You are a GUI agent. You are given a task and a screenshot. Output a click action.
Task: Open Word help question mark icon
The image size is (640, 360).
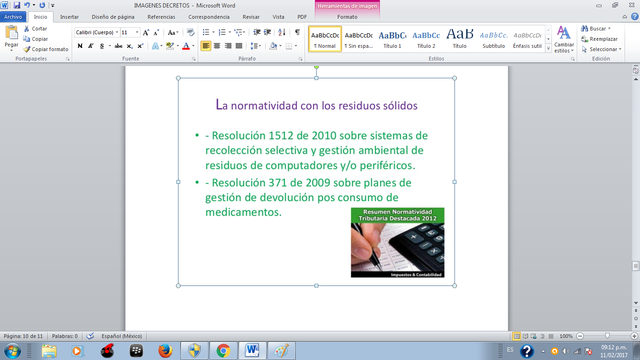(634, 17)
